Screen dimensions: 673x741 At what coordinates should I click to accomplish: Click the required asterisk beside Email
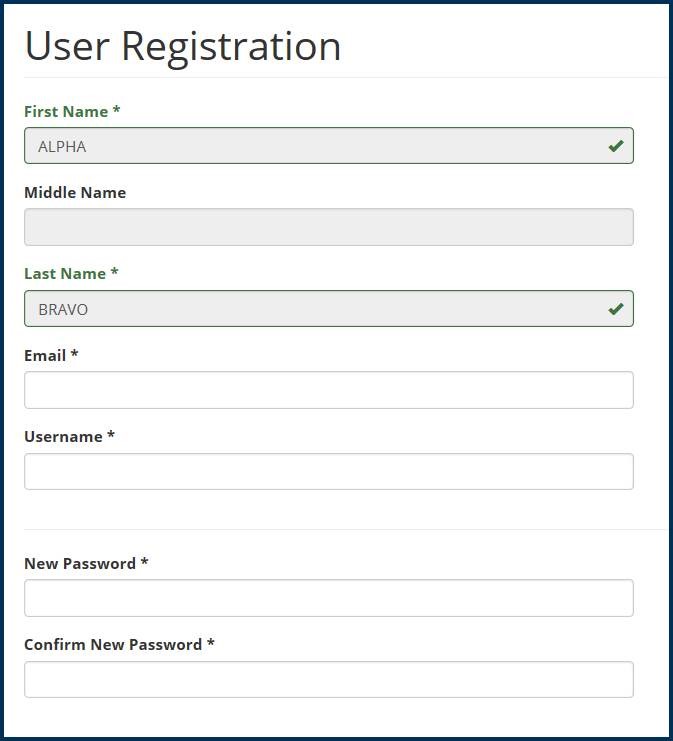[75, 355]
